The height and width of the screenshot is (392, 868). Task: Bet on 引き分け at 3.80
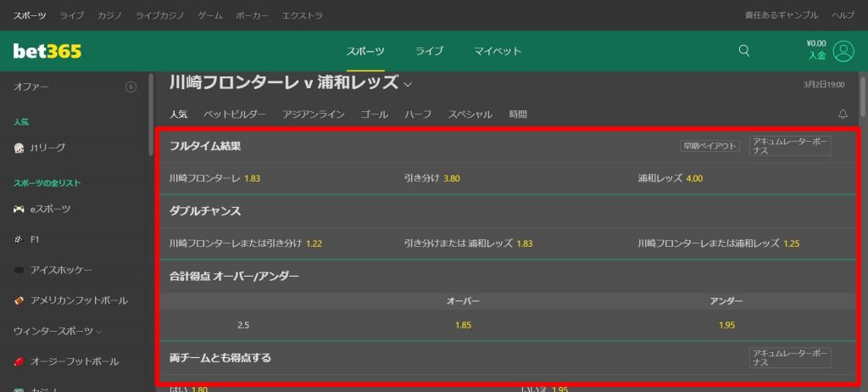431,178
